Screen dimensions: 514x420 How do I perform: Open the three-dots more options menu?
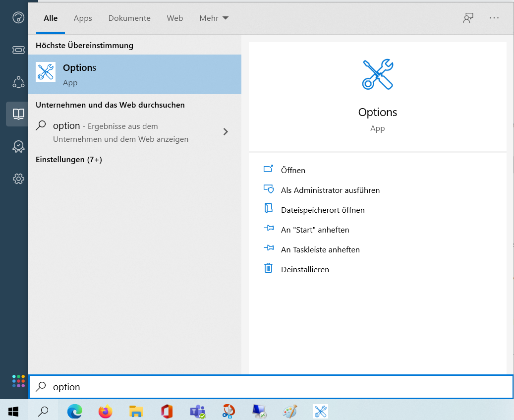494,18
